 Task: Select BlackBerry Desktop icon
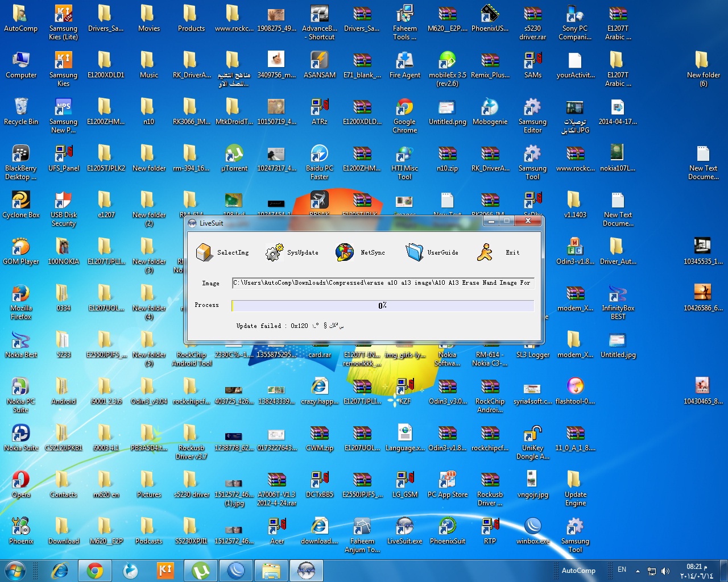[21, 163]
